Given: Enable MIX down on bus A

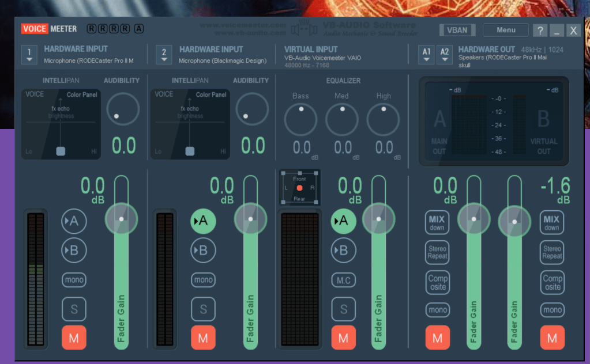Looking at the screenshot, I should [x=437, y=223].
